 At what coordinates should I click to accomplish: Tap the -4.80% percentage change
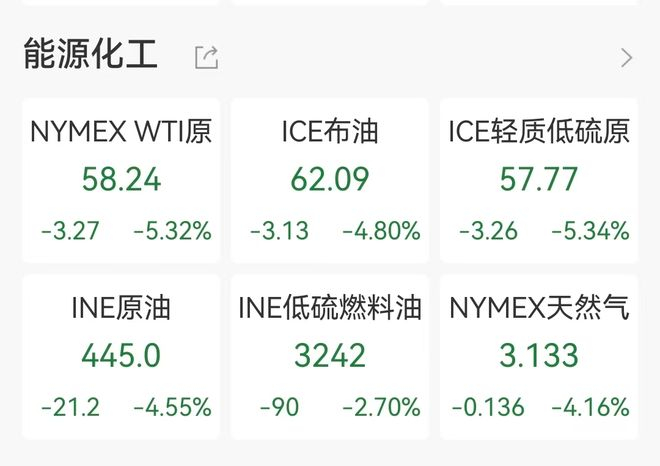[x=381, y=231]
